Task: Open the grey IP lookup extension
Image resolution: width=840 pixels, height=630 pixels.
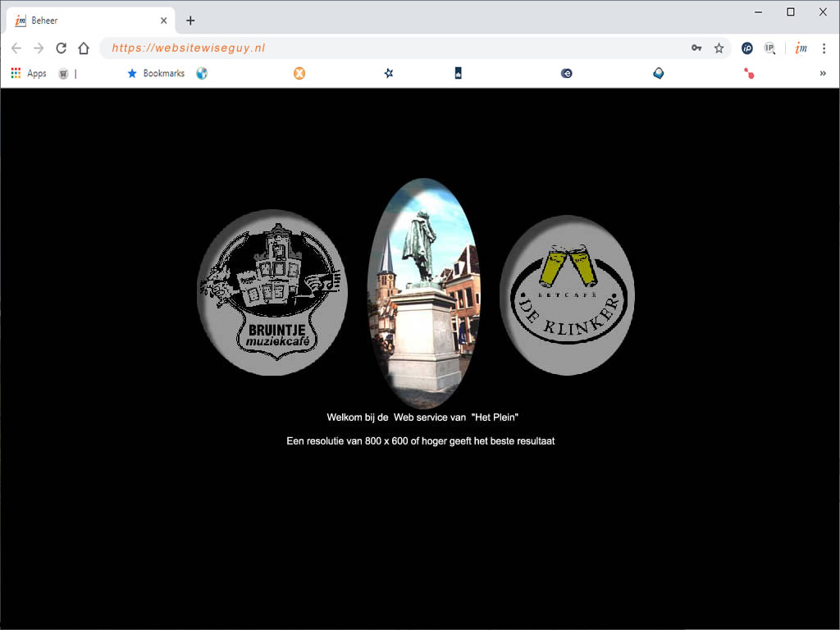Action: click(769, 48)
